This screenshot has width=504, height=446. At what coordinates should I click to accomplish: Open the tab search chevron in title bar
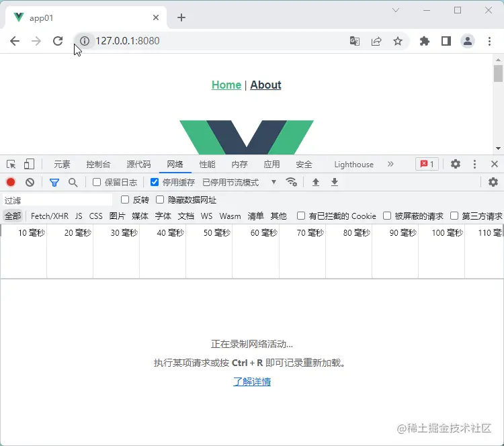[396, 10]
